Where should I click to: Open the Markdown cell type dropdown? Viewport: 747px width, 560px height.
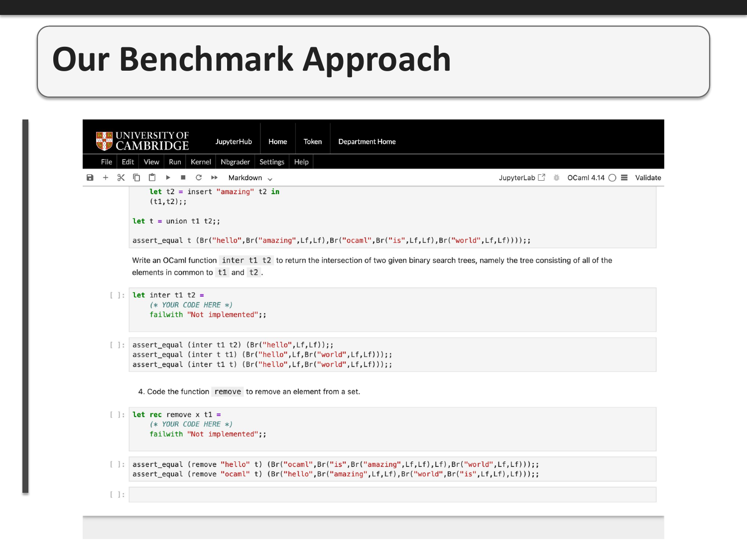coord(250,178)
